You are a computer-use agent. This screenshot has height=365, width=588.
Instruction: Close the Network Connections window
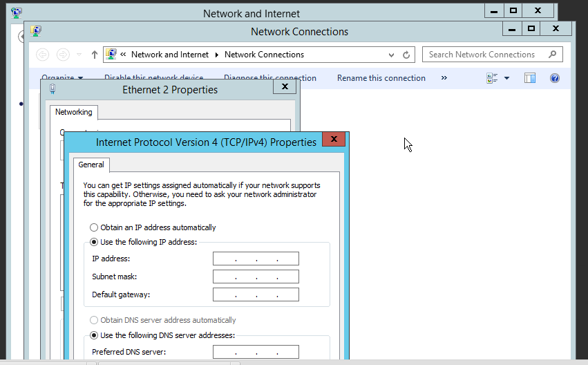556,28
